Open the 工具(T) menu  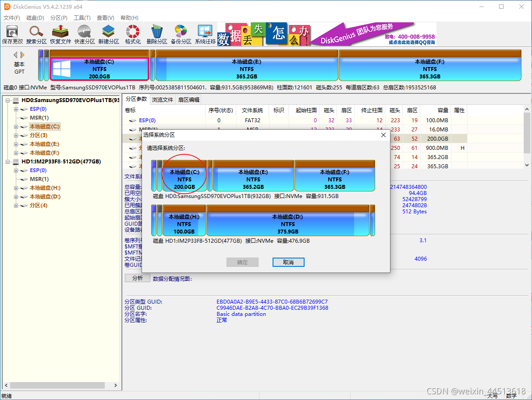click(x=82, y=18)
